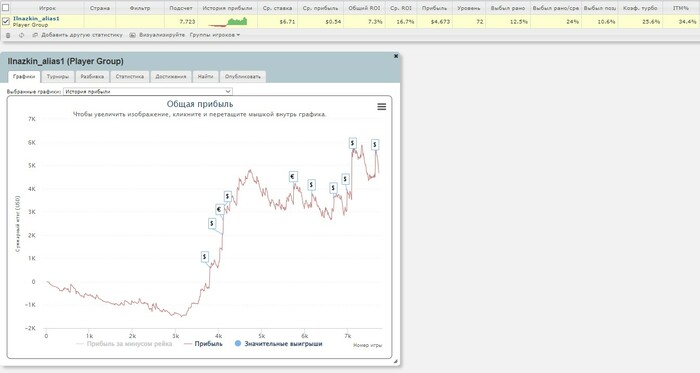Screen dimensions: 700x373
Task: Close the Ilnazkin_alias1 Player Group panel
Action: 396,56
